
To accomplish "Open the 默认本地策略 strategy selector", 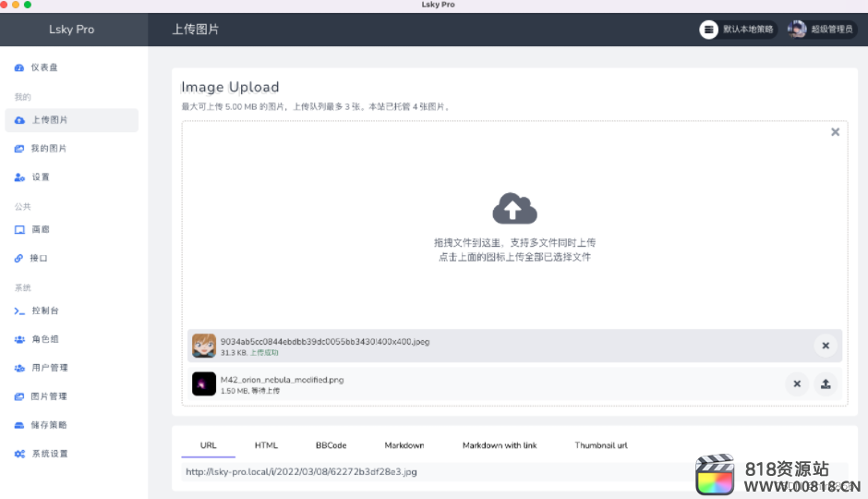I will [738, 30].
